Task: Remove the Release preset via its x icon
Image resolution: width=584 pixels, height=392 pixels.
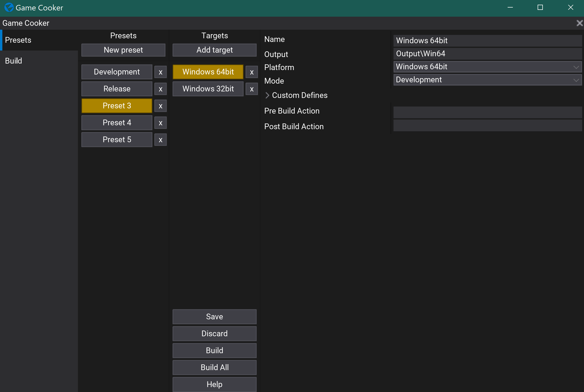Action: click(160, 89)
